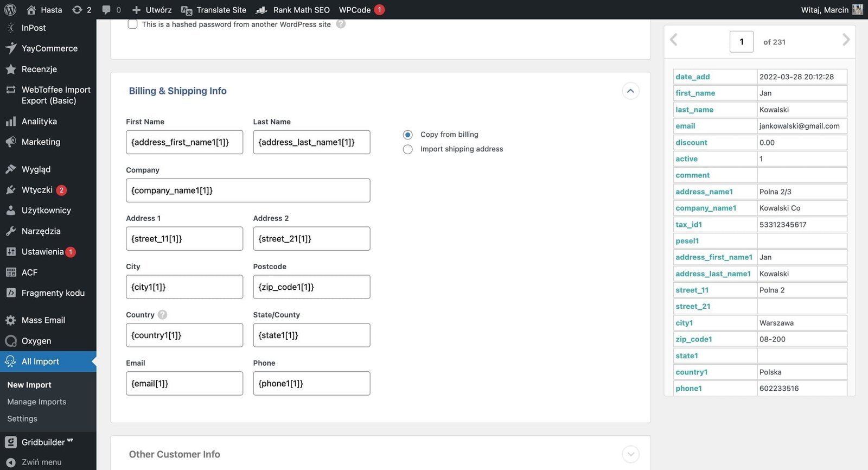Click help icon beside hashed password option
The image size is (868, 470).
coord(341,24)
